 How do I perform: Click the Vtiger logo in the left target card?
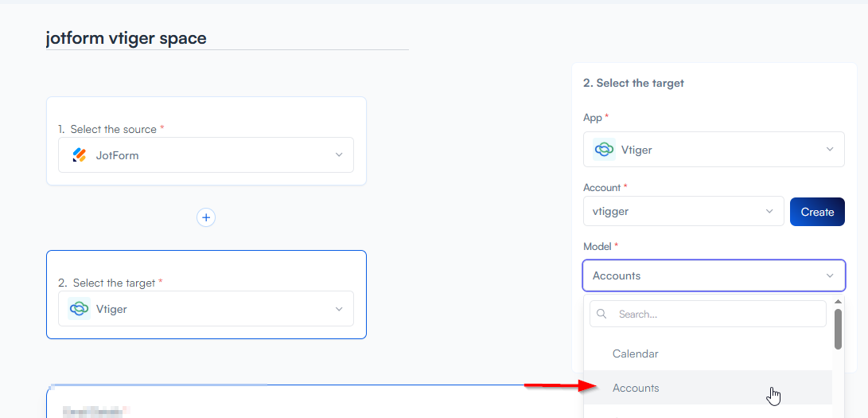[x=80, y=309]
